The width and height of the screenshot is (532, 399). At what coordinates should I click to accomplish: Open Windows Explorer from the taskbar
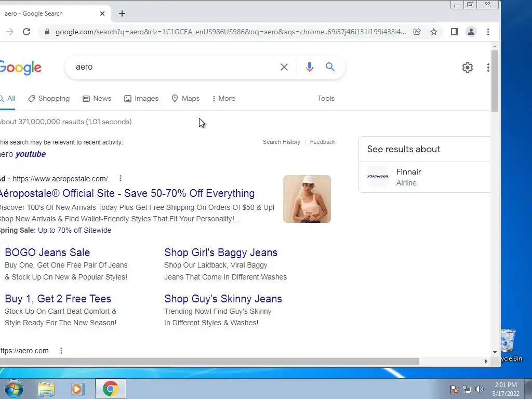(x=46, y=389)
